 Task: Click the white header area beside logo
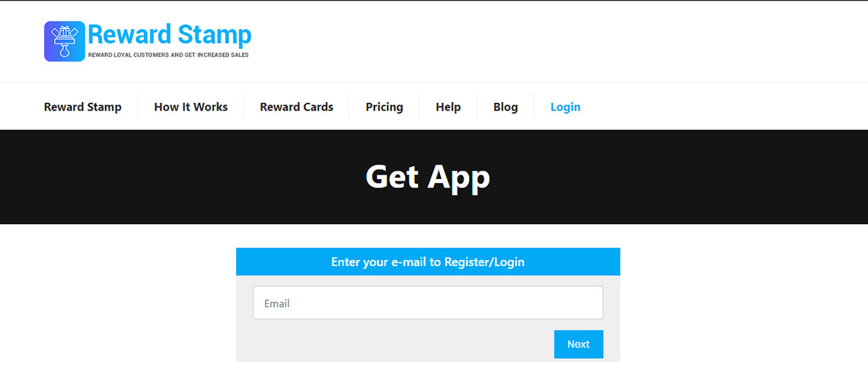click(x=554, y=42)
